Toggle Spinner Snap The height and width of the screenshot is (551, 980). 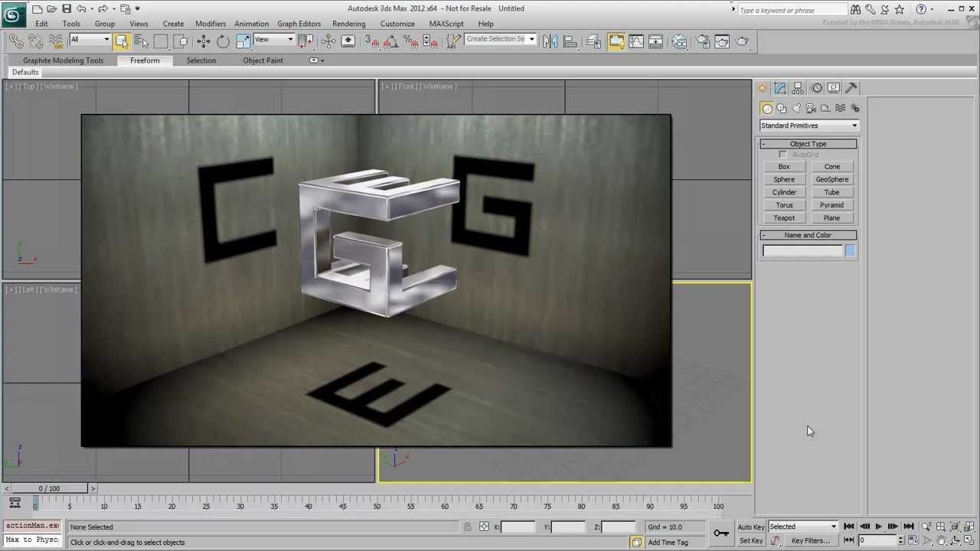(x=430, y=41)
